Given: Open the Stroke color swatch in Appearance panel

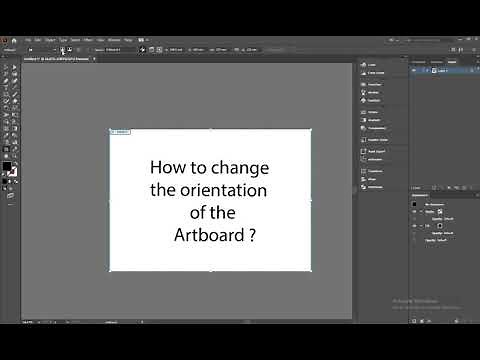Looking at the screenshot, I should click(x=440, y=212).
